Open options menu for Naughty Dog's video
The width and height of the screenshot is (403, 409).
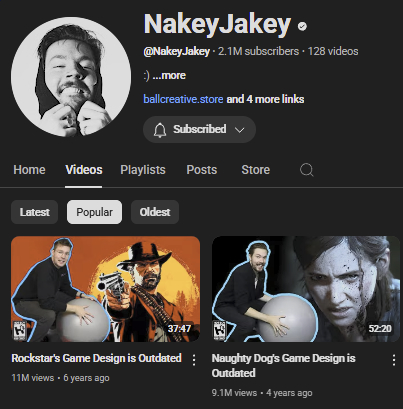pos(394,360)
